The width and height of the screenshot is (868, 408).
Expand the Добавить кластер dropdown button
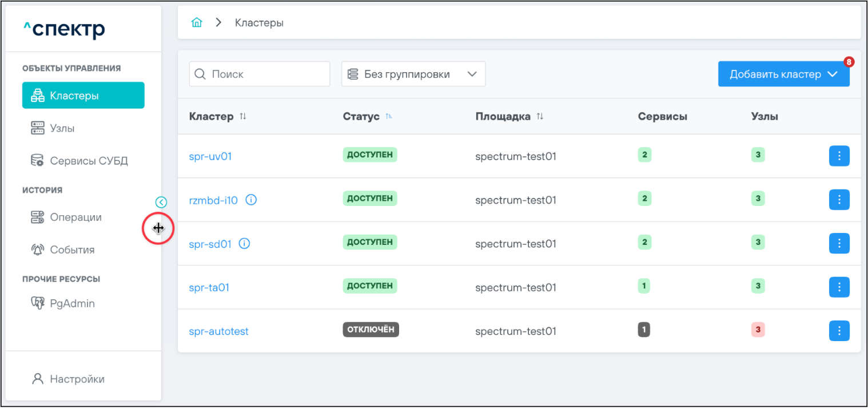(783, 74)
